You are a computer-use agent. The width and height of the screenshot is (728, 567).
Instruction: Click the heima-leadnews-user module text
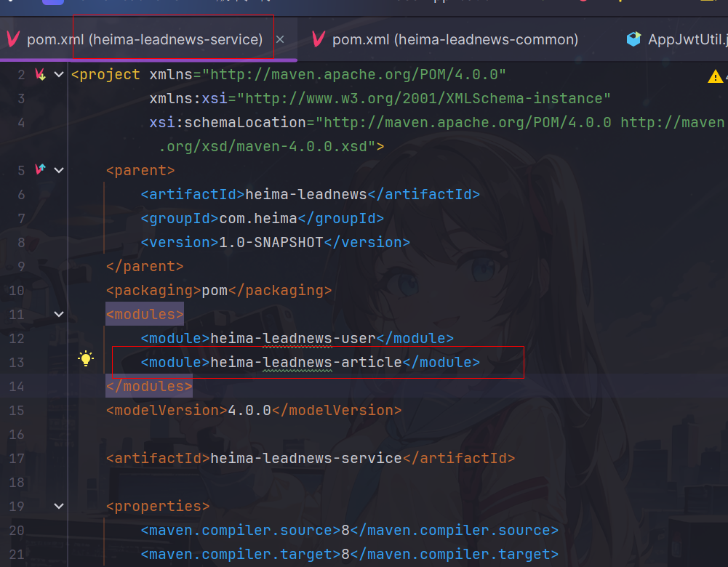click(x=293, y=338)
